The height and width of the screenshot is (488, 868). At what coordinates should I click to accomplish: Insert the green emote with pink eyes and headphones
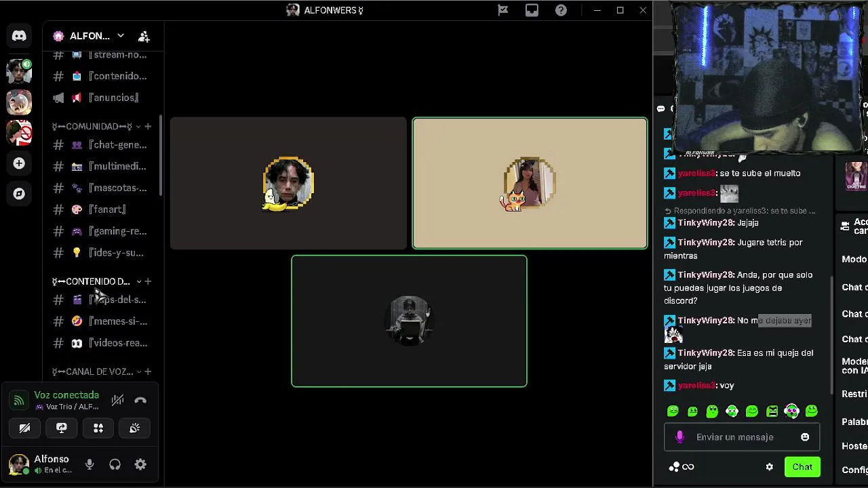click(791, 411)
